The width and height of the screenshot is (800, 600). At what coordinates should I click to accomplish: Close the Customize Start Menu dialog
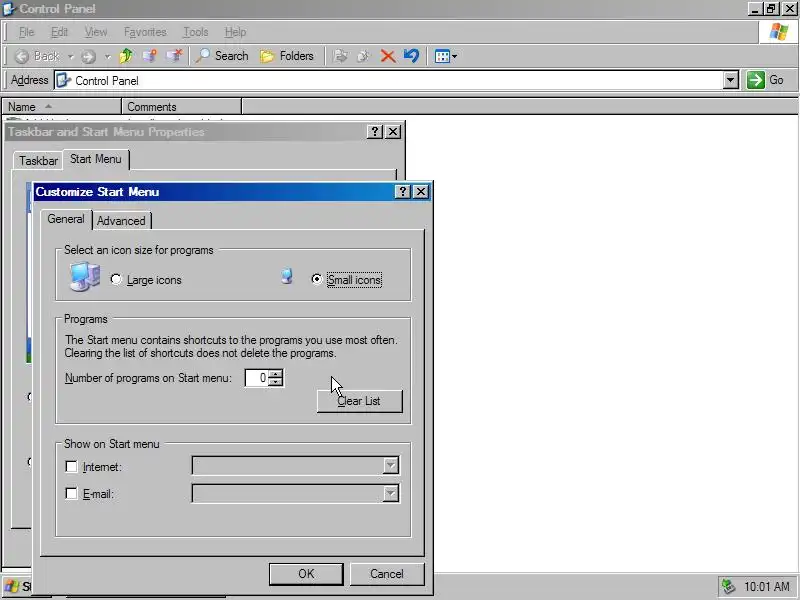tap(421, 191)
